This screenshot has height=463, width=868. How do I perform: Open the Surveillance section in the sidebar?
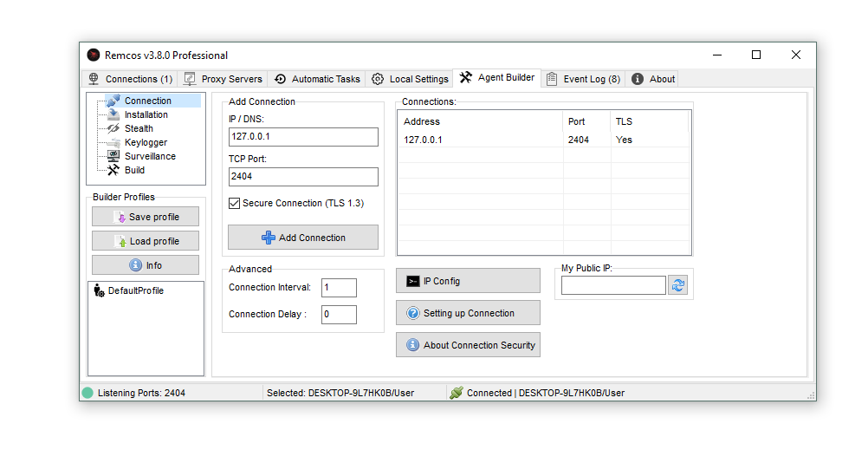coord(149,156)
